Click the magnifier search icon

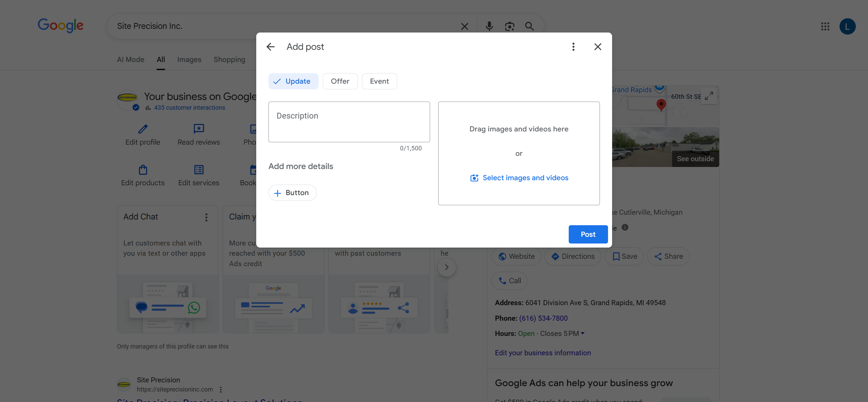click(x=529, y=26)
